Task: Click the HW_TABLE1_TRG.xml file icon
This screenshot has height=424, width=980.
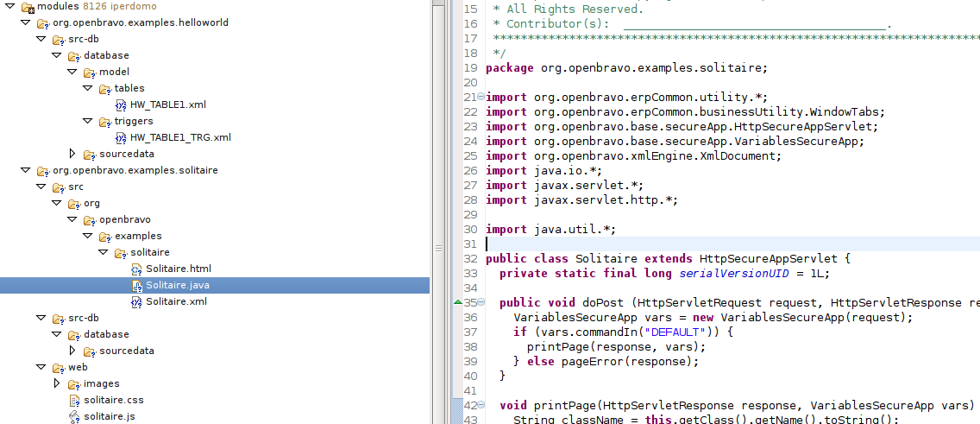Action: pos(122,137)
